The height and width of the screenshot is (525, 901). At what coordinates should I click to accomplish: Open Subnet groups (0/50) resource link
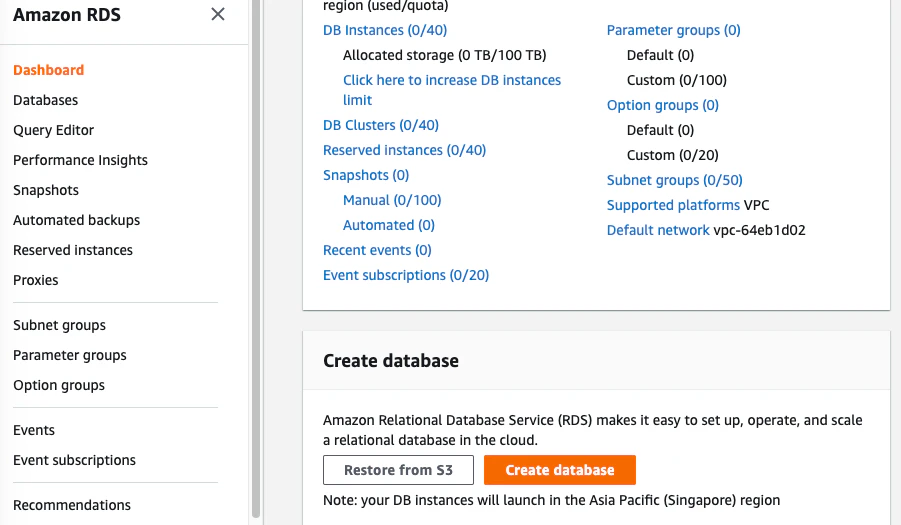tap(675, 180)
